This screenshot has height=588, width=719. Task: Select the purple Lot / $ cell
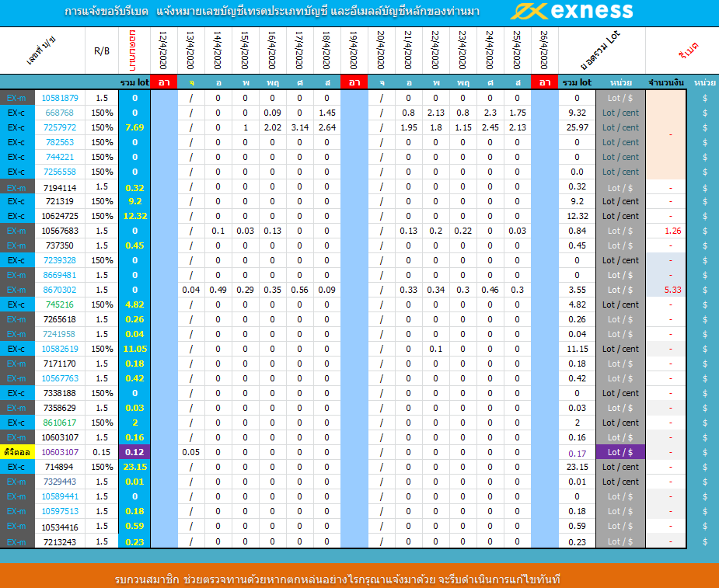pyautogui.click(x=620, y=452)
